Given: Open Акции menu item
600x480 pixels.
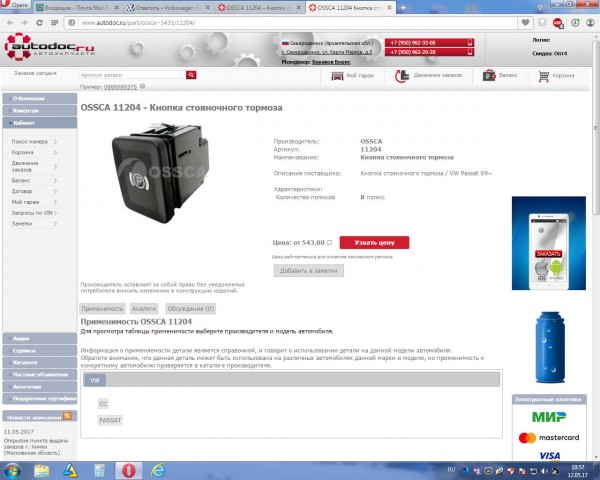Looking at the screenshot, I should [40, 338].
